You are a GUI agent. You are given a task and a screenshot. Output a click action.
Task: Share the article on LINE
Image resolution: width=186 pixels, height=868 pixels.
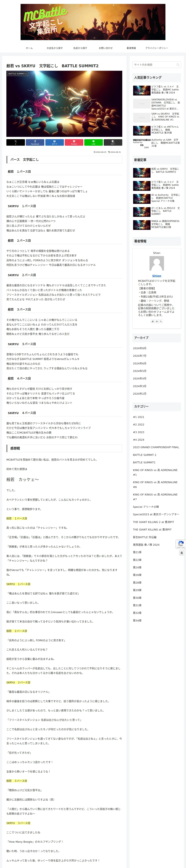(x=93, y=142)
